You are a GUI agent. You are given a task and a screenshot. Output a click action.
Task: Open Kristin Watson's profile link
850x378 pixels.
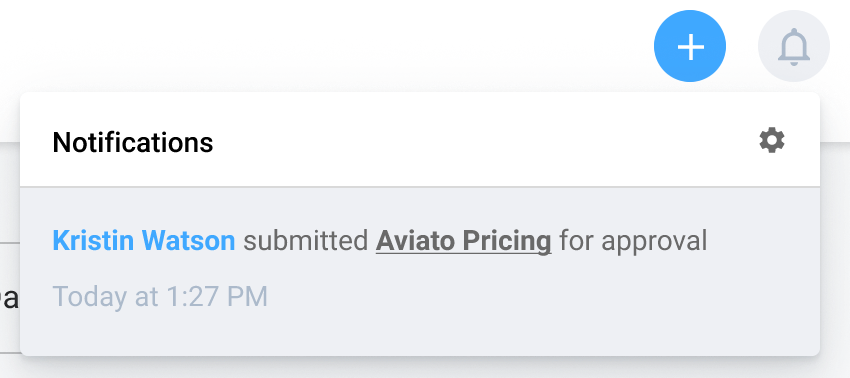[x=144, y=240]
